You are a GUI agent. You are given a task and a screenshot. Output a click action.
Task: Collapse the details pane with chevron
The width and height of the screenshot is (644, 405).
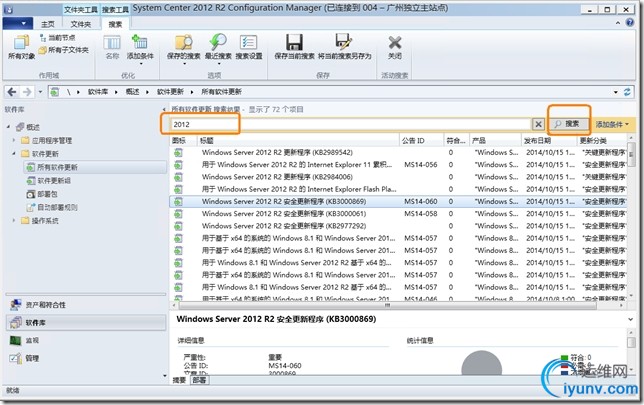coord(630,319)
